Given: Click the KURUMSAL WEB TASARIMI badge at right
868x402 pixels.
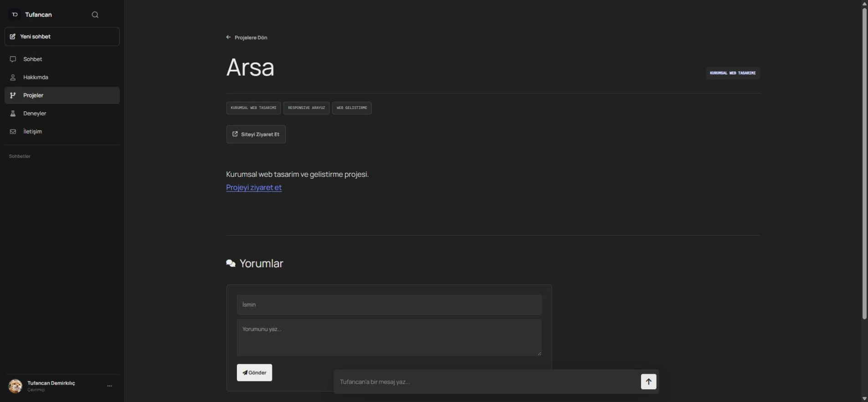Looking at the screenshot, I should click(733, 73).
